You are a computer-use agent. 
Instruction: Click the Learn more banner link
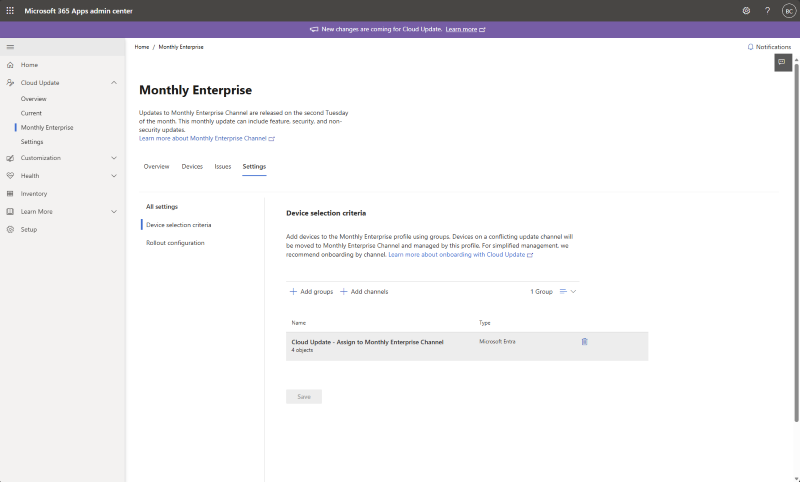tap(461, 29)
